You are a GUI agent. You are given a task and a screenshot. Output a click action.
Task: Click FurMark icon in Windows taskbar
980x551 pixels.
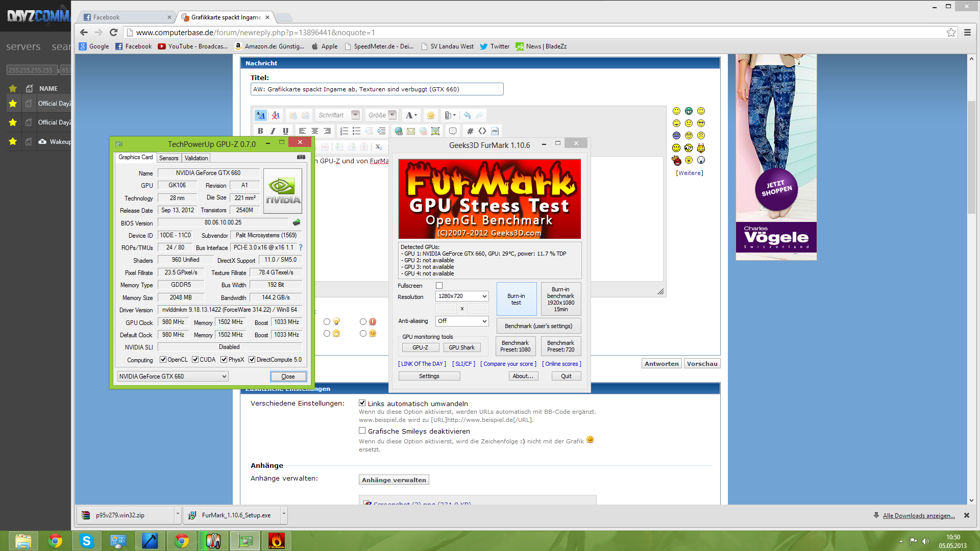tap(276, 541)
